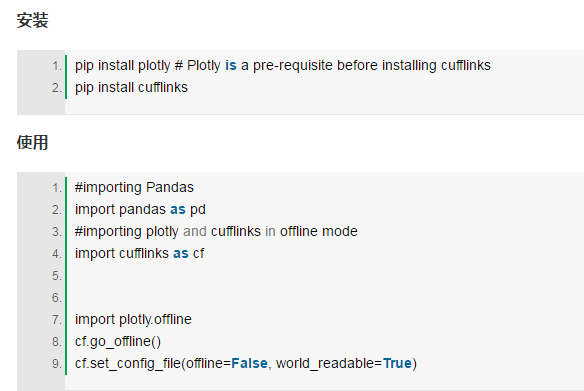The width and height of the screenshot is (584, 391).
Task: Click the '#importing plotly and cufflinks' comment line
Action: coord(216,231)
